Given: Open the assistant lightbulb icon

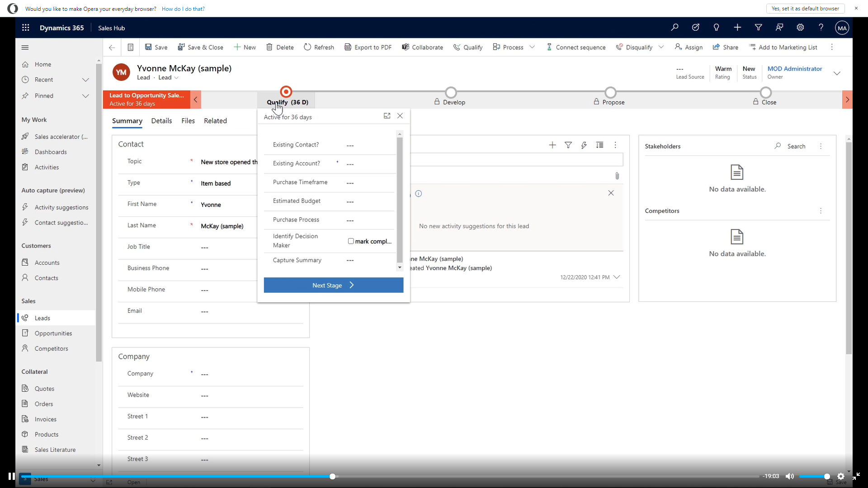Looking at the screenshot, I should click(716, 28).
